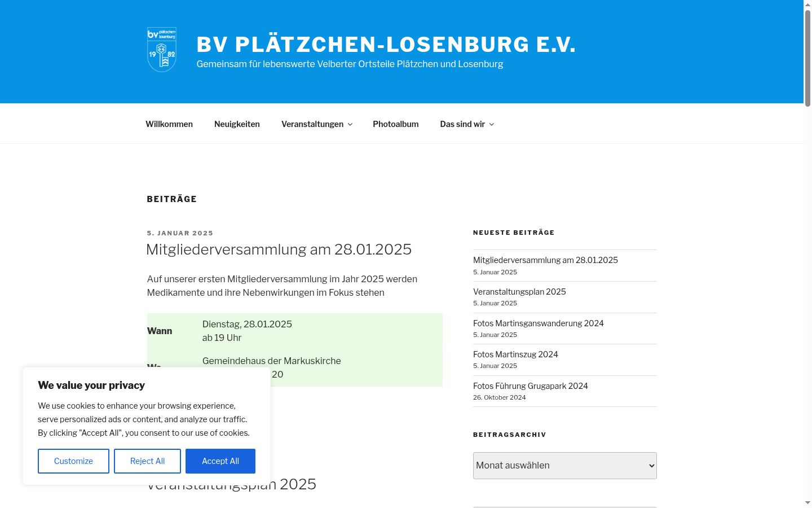Open the 'Monat auswählen' archive dropdown
This screenshot has height=508, width=812.
(x=565, y=466)
